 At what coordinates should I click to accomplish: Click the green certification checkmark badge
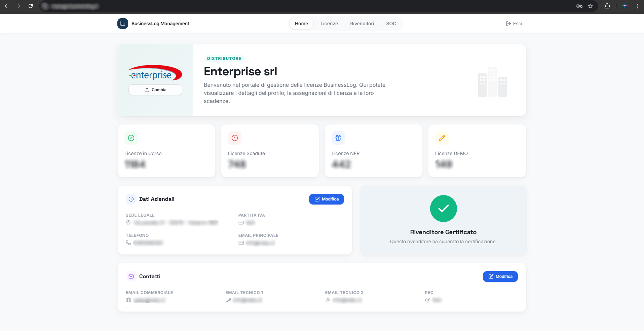(x=443, y=209)
